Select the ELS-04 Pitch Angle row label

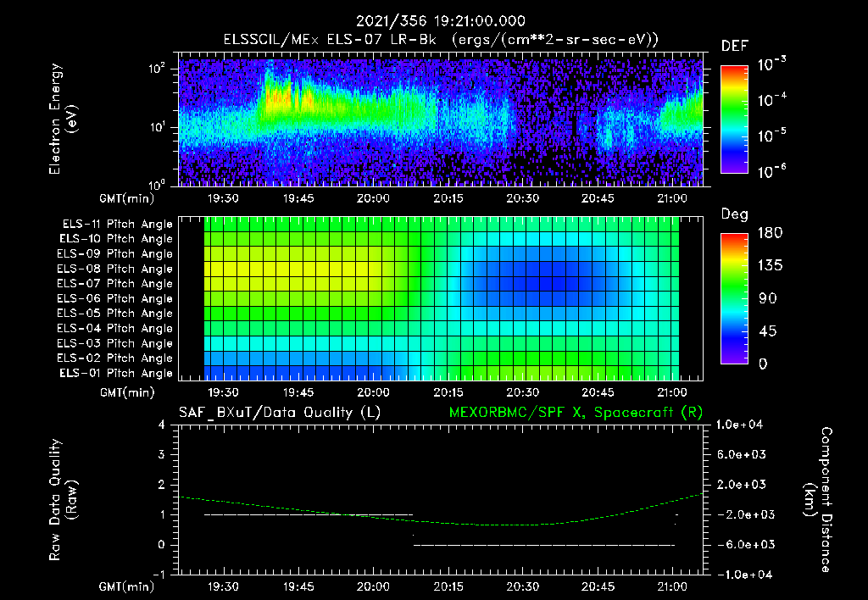pos(115,328)
